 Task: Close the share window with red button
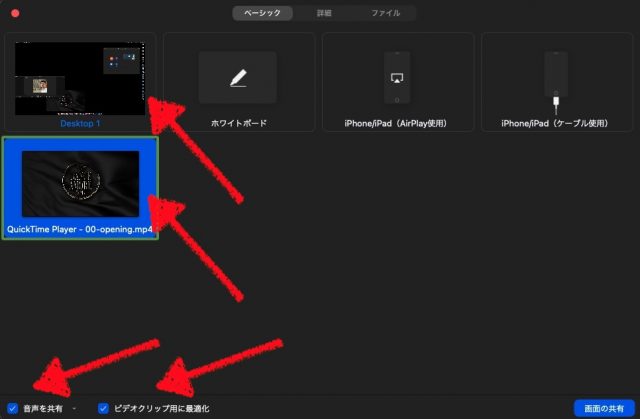(x=15, y=13)
